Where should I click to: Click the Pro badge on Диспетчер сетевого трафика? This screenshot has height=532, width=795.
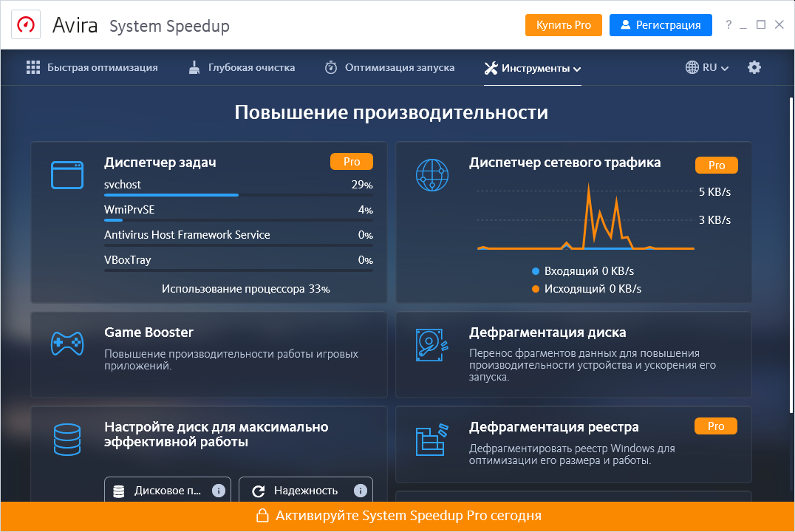point(716,165)
